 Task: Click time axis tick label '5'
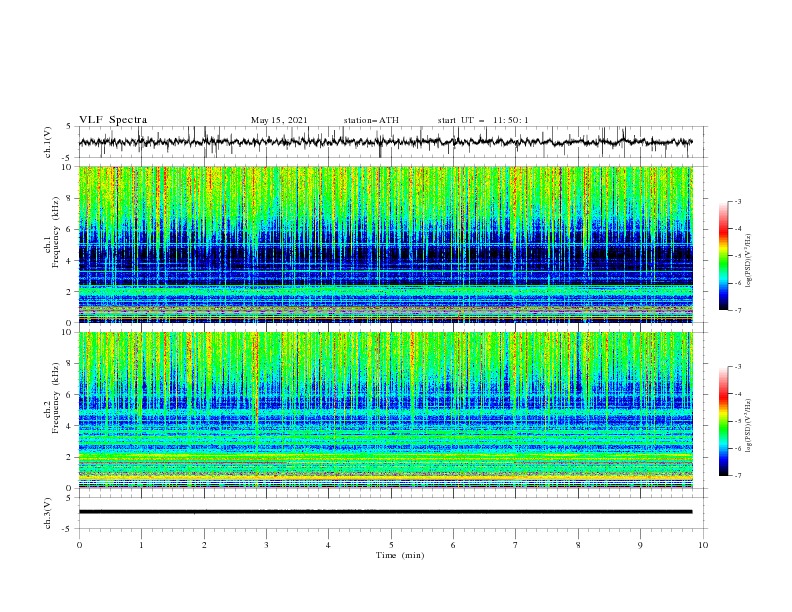pyautogui.click(x=391, y=545)
